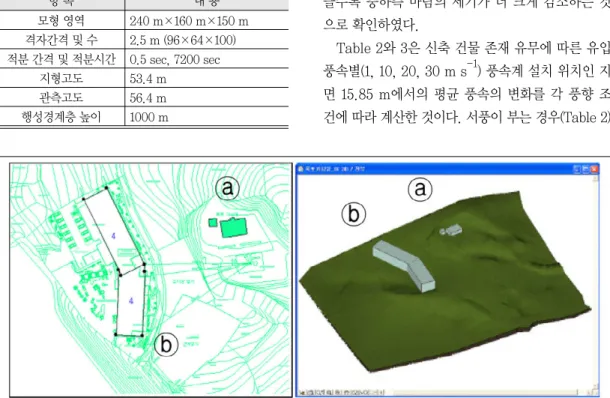Click the value '2.5 m (96×64×100)'
The height and width of the screenshot is (398, 610).
[182, 40]
